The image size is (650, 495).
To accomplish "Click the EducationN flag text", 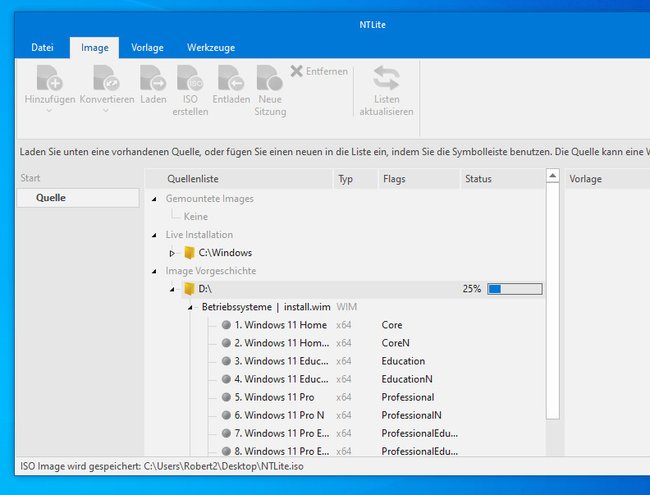I will (x=407, y=379).
